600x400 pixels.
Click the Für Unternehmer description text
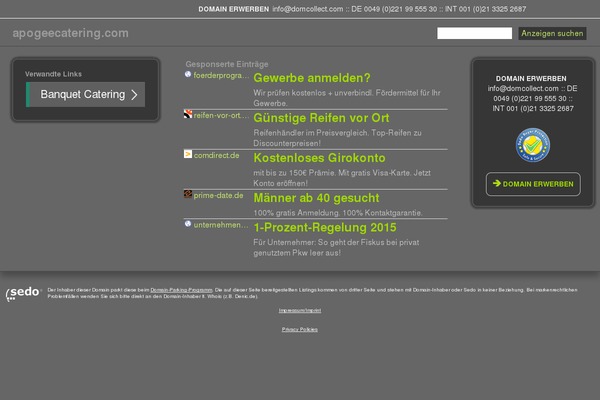tap(336, 248)
